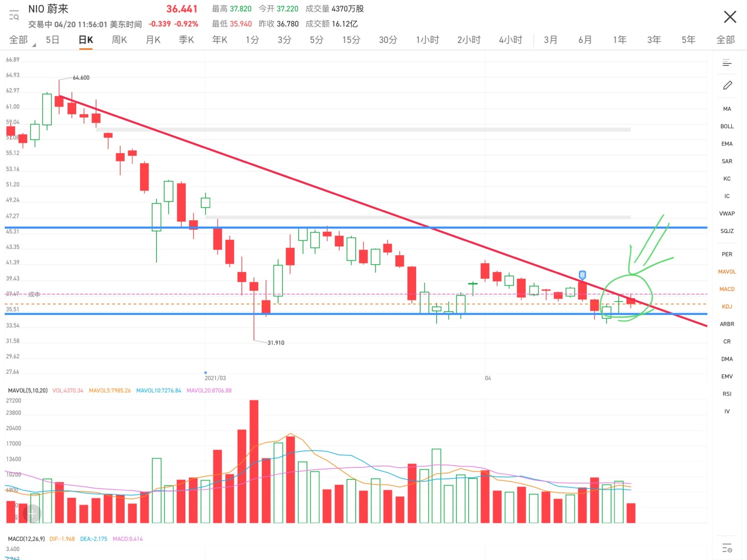Toggle the IC indicator

point(727,196)
